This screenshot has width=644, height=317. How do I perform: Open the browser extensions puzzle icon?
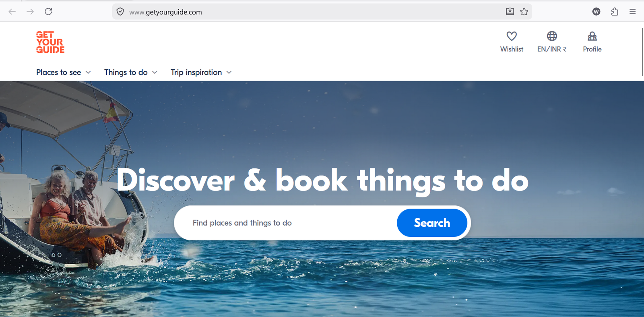(x=615, y=12)
